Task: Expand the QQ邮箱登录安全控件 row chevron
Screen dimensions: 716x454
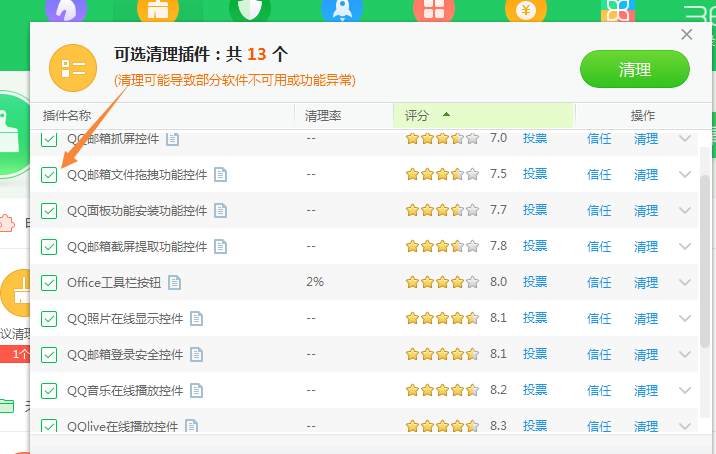Action: [x=684, y=354]
